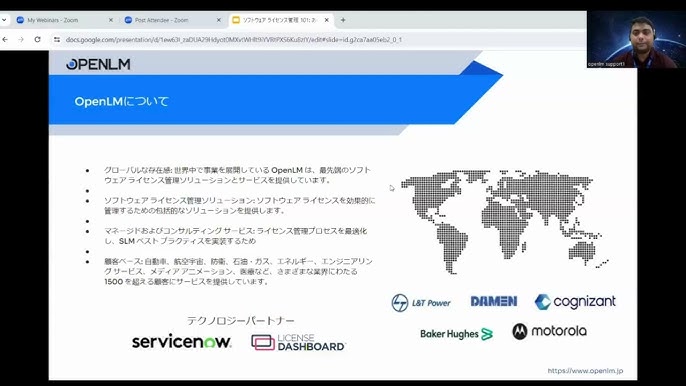Click the OpenLM logo in slide header
686x386 pixels.
[98, 64]
